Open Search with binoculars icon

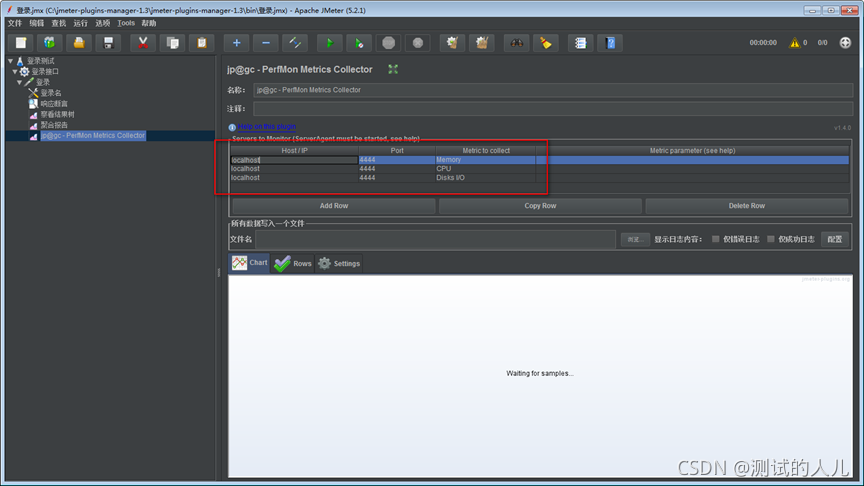point(516,43)
